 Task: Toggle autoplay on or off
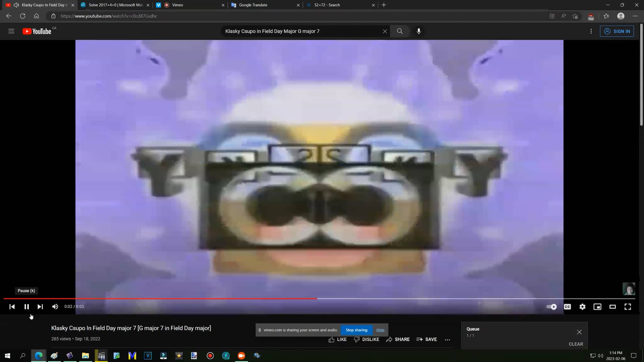point(551,306)
